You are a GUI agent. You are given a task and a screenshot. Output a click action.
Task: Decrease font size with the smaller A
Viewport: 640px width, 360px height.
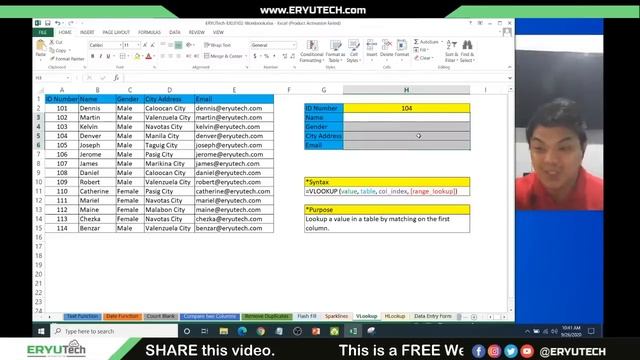(x=153, y=45)
